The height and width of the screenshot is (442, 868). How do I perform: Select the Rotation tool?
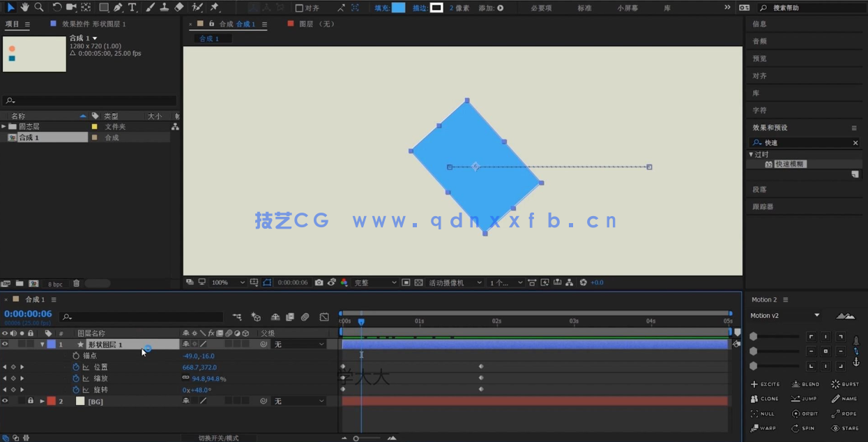[56, 8]
